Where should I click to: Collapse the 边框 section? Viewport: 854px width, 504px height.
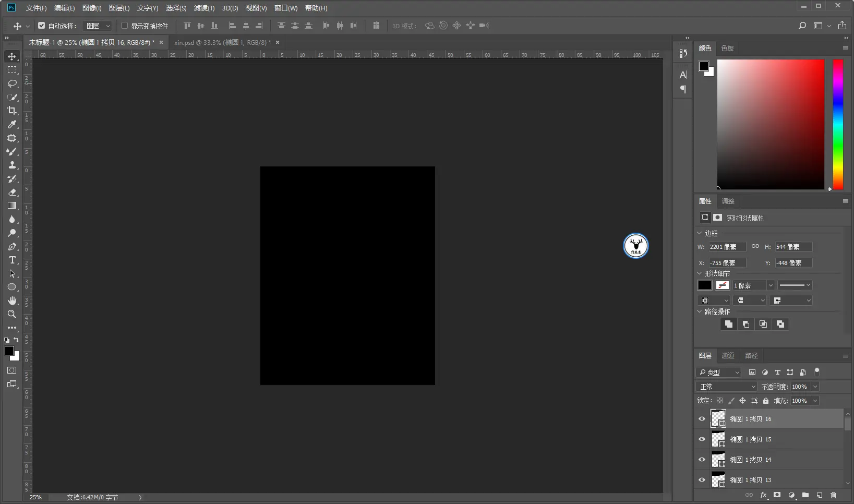(700, 233)
